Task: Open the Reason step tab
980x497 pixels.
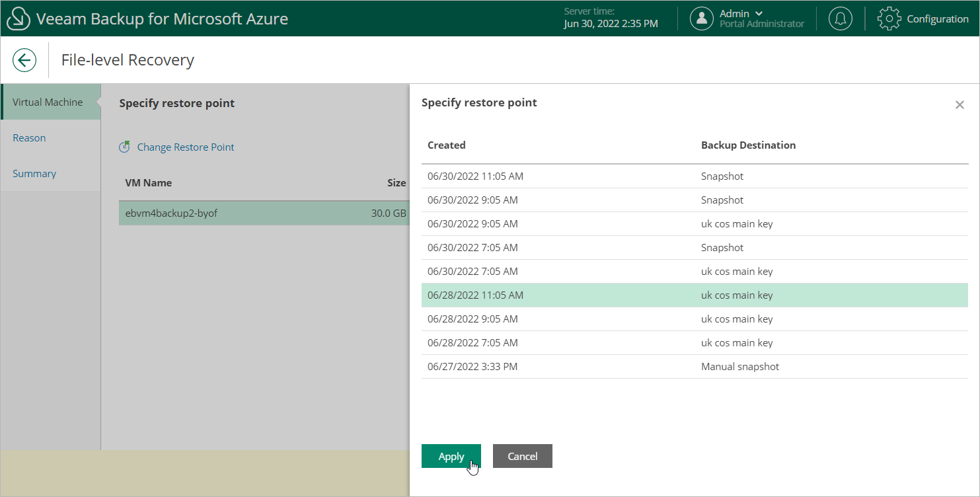Action: 30,137
